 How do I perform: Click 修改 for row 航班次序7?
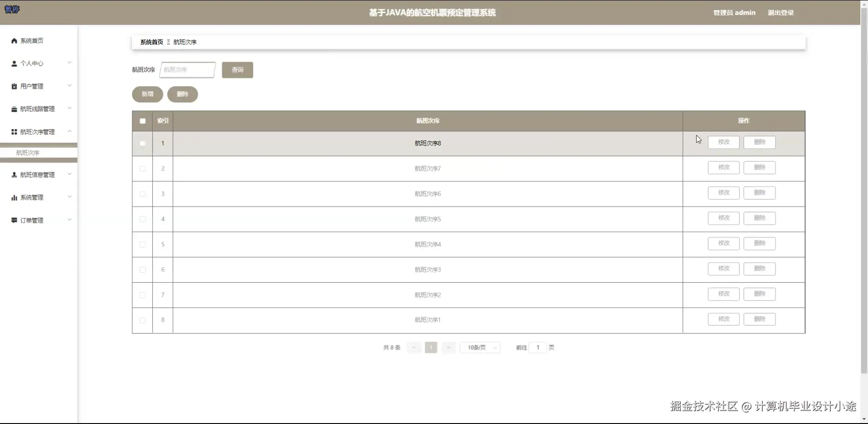tap(724, 168)
